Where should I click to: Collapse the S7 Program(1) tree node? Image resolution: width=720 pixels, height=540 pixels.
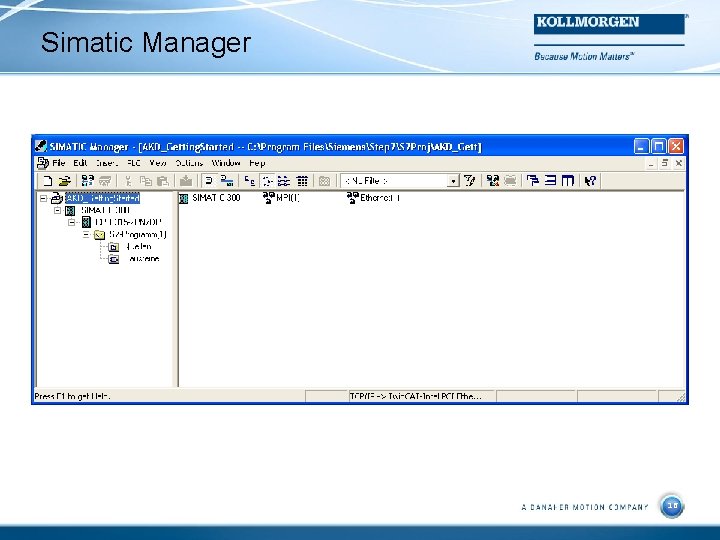click(x=86, y=235)
